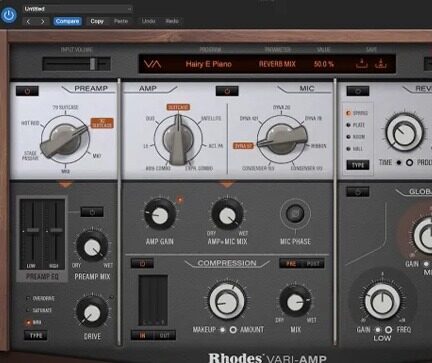Select the Satellite amp label
432x363 pixels.
tap(211, 118)
